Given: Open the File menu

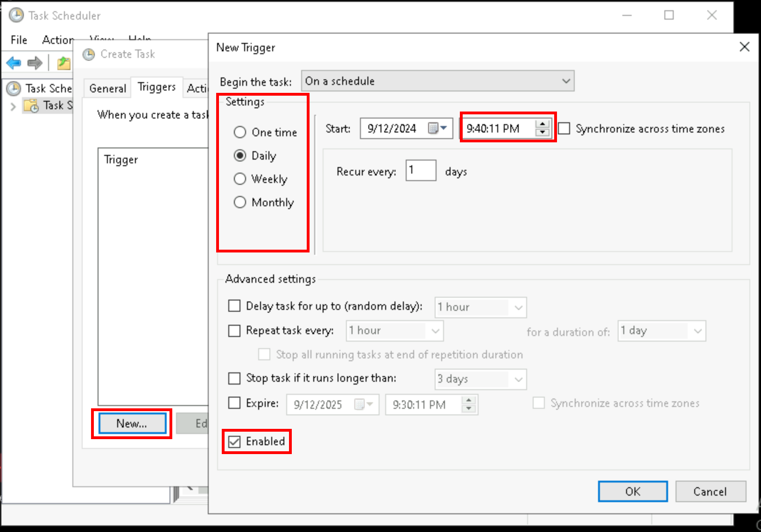Looking at the screenshot, I should 19,40.
